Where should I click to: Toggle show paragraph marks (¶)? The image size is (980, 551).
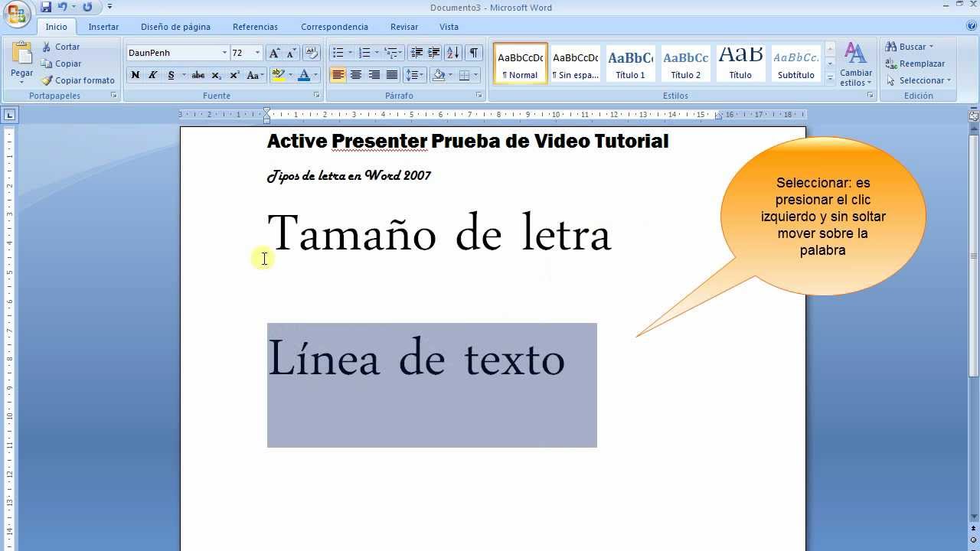click(474, 53)
